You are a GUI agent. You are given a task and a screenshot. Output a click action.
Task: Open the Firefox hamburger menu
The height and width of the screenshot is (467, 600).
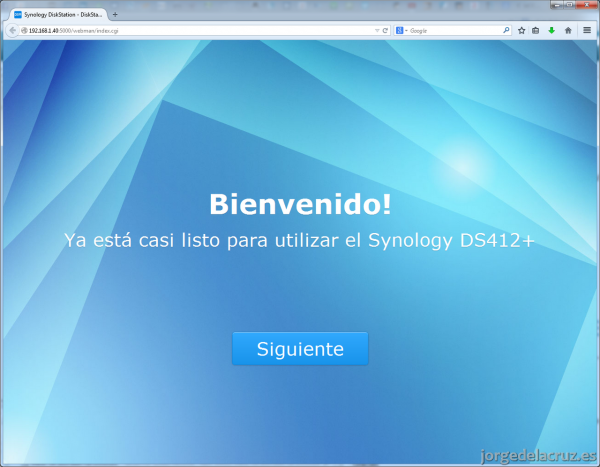[587, 30]
